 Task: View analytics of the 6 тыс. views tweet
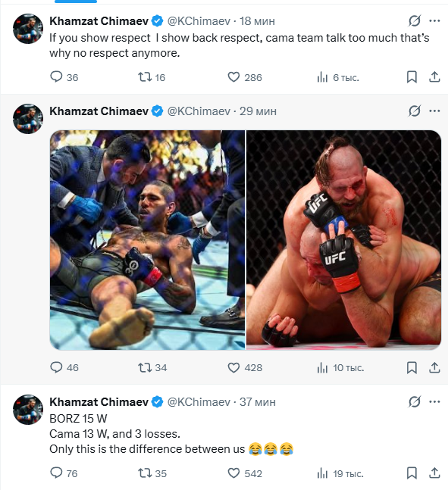[337, 77]
